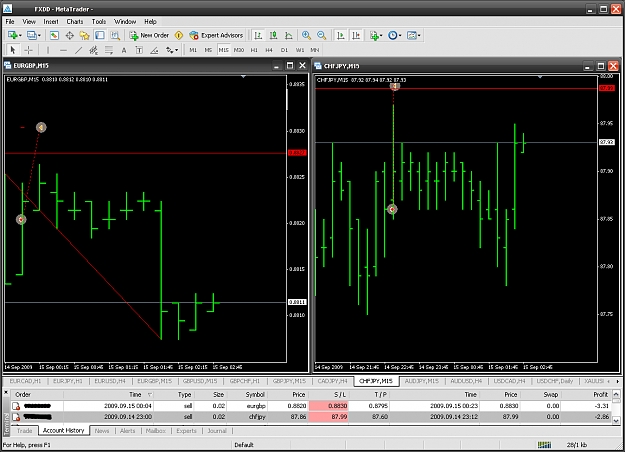Open the Journal tab in terminal
Viewport: 625px width, 452px height.
[217, 431]
